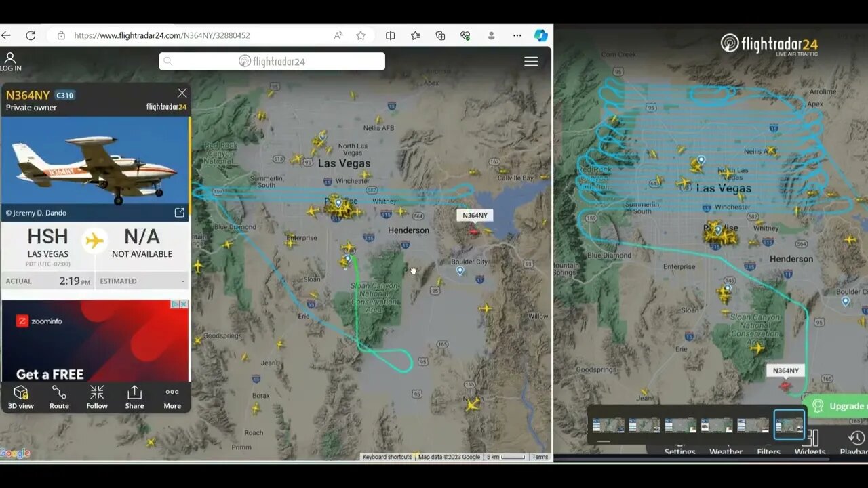Switch to 3D view
This screenshot has height=488, width=868.
coord(21,398)
